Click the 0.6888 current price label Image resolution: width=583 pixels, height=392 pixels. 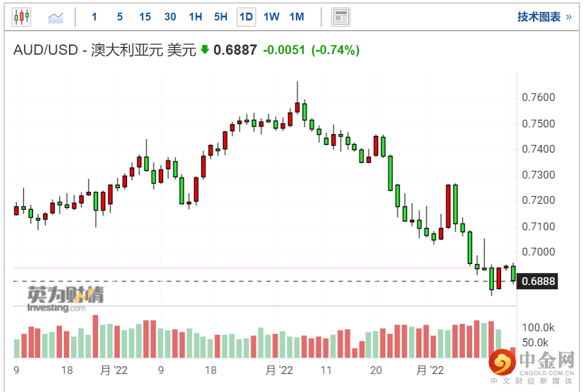point(538,281)
